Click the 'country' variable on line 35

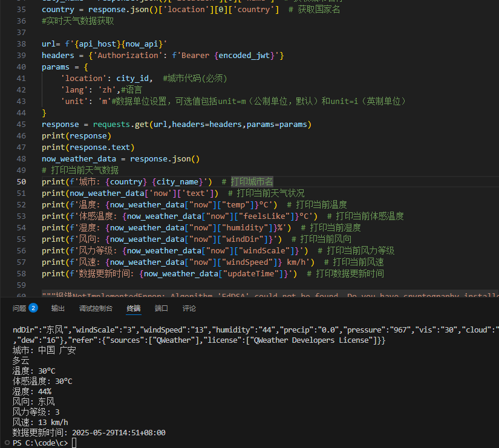[x=58, y=10]
